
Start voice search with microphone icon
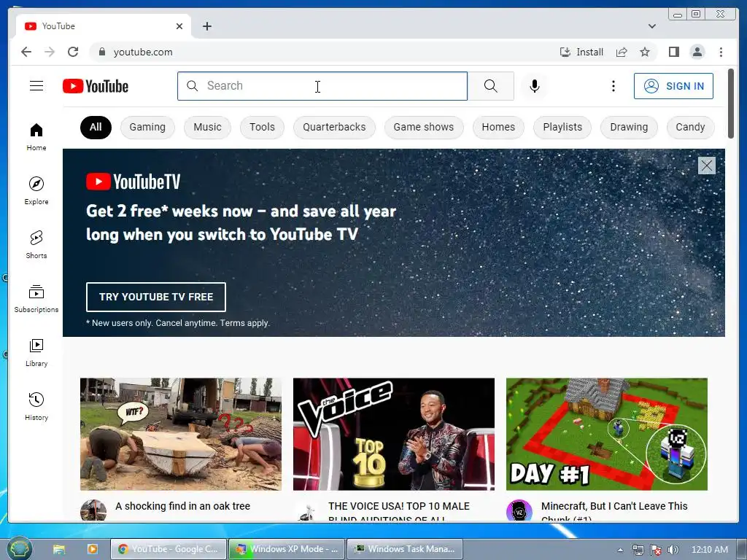coord(535,86)
